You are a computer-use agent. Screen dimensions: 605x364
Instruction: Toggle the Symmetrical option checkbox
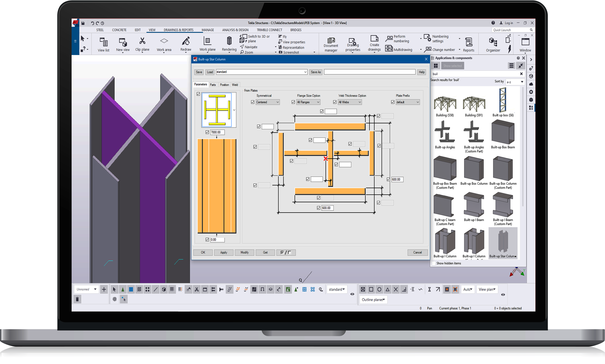pos(253,102)
